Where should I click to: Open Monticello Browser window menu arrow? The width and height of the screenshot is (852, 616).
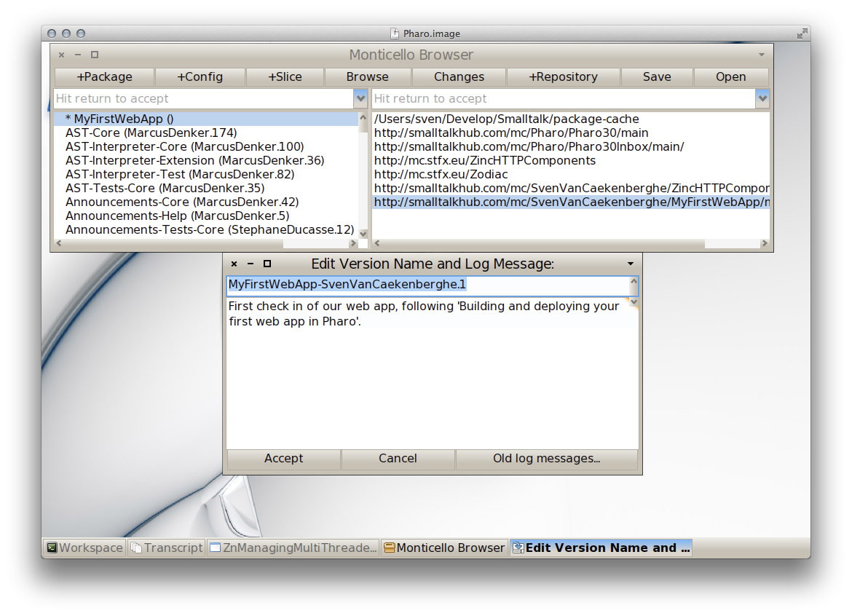click(x=761, y=55)
